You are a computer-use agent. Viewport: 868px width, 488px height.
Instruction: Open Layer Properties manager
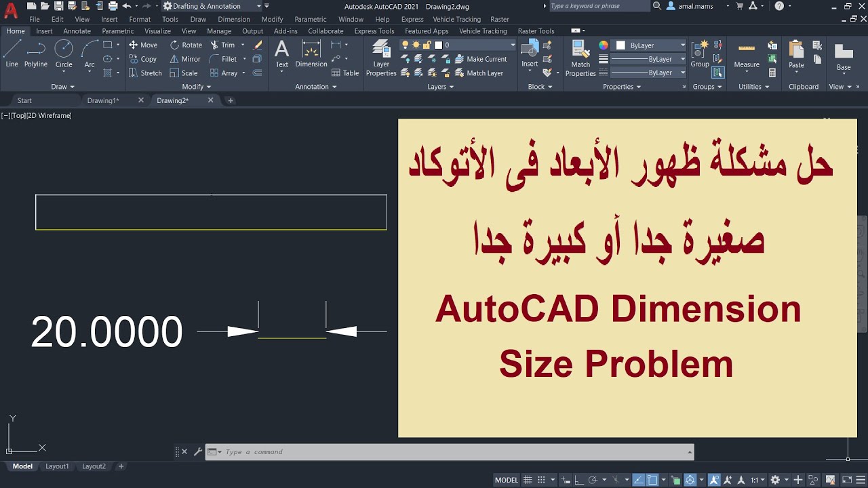point(381,57)
